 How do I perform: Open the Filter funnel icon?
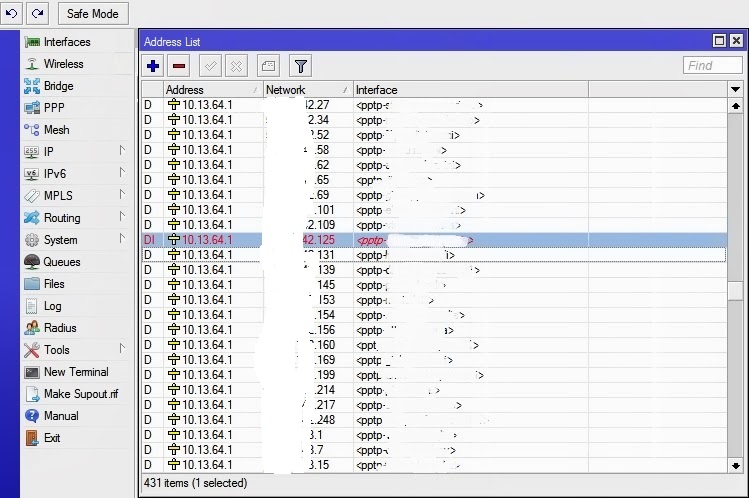300,66
